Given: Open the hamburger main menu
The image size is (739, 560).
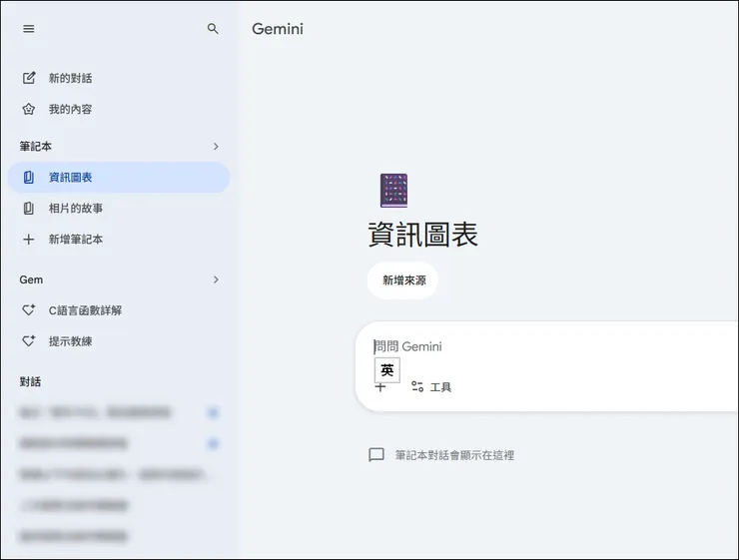Looking at the screenshot, I should click(x=29, y=29).
